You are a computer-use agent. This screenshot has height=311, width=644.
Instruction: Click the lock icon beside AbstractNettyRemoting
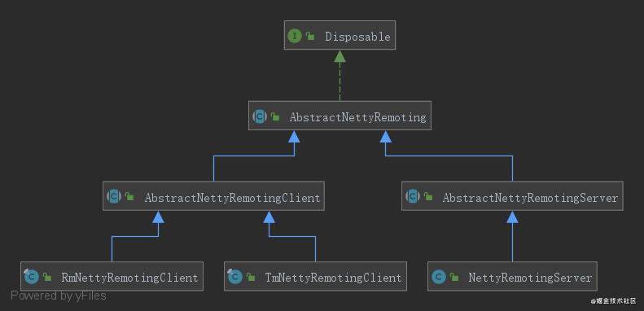[x=275, y=116]
